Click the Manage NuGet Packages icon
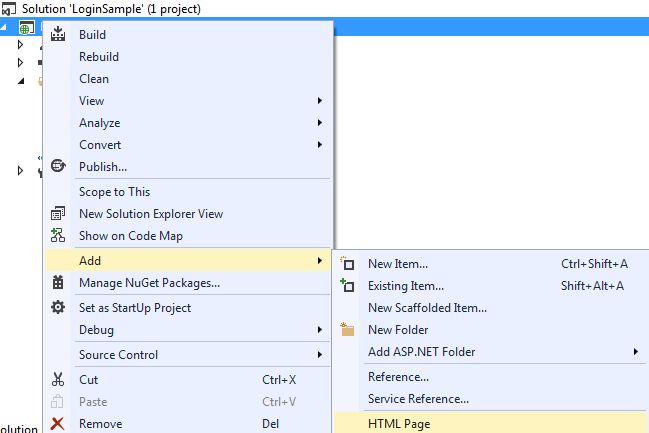Viewport: 649px width, 433px height. tap(58, 283)
